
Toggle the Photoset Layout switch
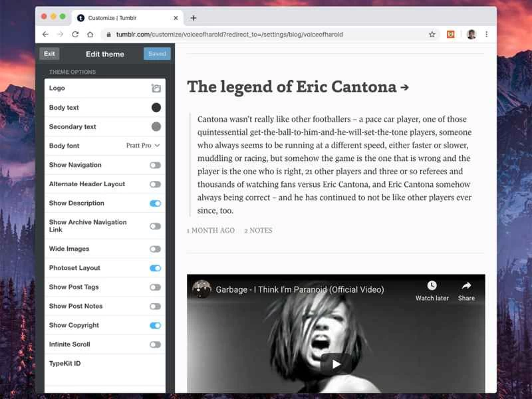pos(155,268)
